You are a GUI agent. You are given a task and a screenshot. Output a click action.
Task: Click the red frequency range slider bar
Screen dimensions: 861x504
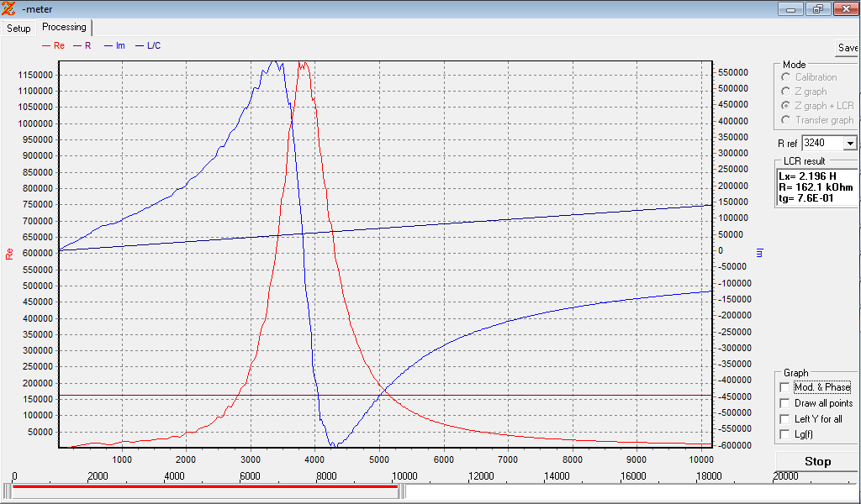(x=205, y=486)
